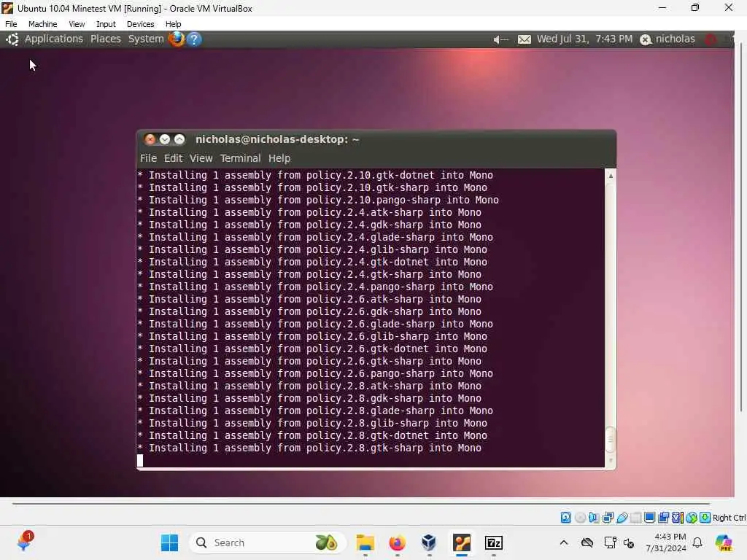Click the VirtualBox keyboard capture green arrow icon

[x=705, y=517]
